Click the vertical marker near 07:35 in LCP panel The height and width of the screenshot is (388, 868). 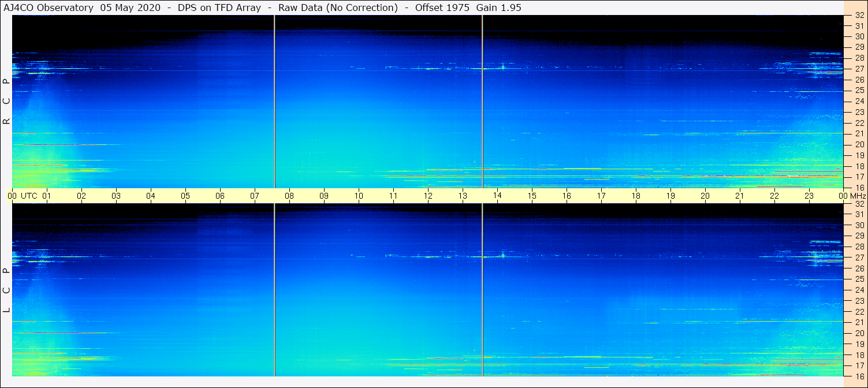tap(274, 290)
